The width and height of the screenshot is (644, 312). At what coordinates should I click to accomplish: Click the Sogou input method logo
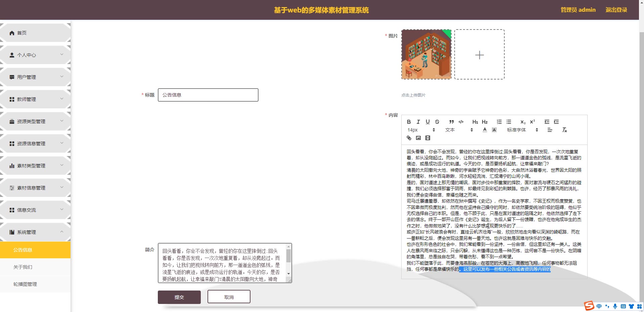point(589,306)
